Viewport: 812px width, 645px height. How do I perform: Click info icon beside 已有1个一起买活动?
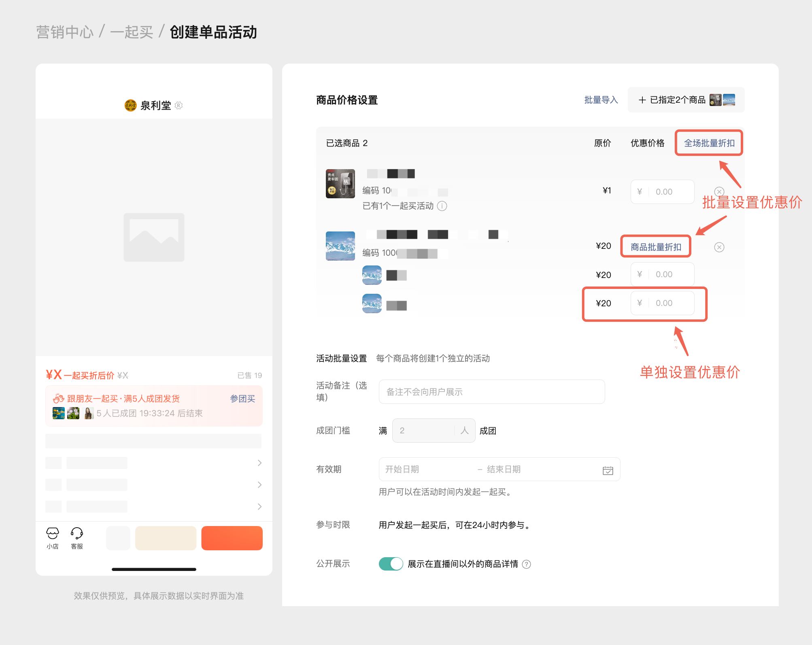click(442, 206)
